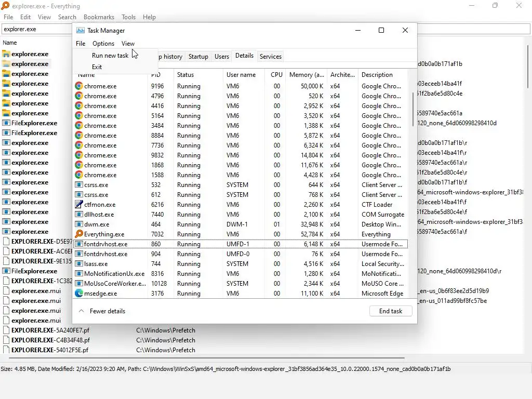532x399 pixels.
Task: Open Everything's Help menu
Action: pos(149,17)
